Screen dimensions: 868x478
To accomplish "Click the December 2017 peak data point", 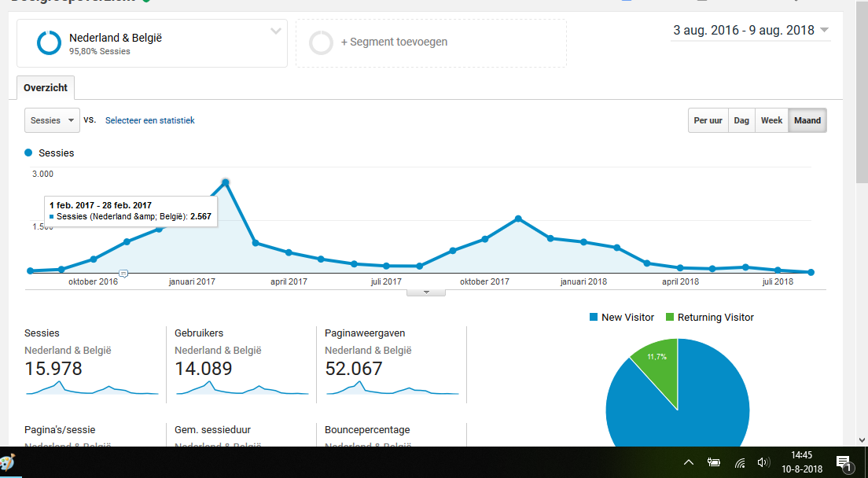I will (x=518, y=219).
